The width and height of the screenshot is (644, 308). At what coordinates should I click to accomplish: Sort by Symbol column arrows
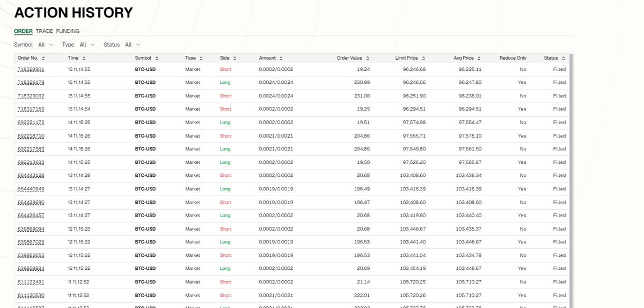(x=157, y=58)
